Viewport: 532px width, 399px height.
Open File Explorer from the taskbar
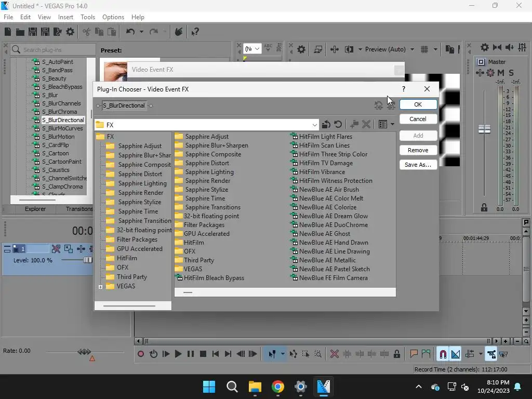[255, 387]
